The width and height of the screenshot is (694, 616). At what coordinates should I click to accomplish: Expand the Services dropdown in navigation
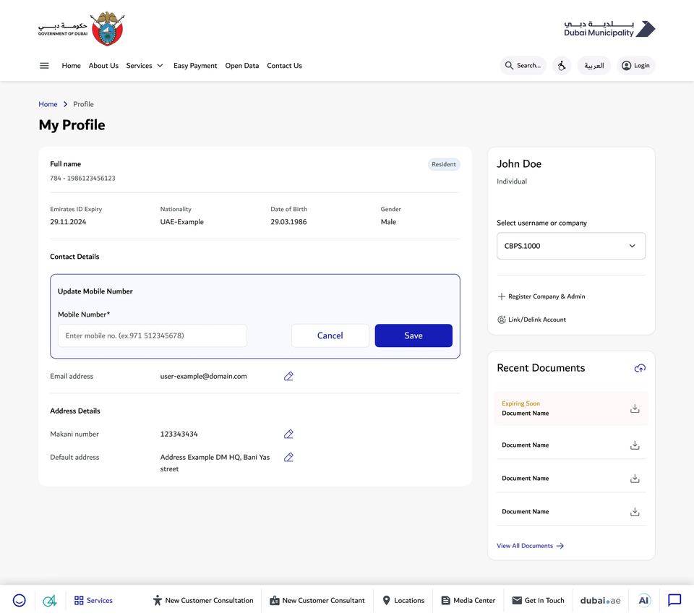[x=145, y=66]
